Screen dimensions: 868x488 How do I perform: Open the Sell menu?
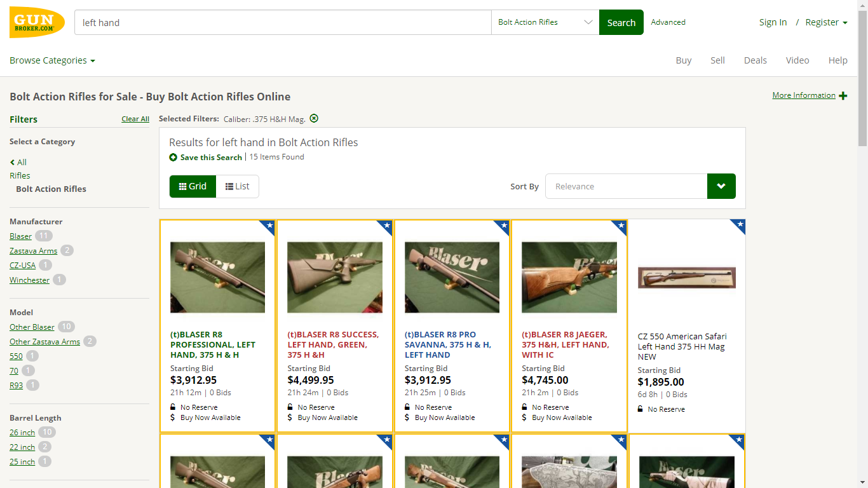[717, 60]
